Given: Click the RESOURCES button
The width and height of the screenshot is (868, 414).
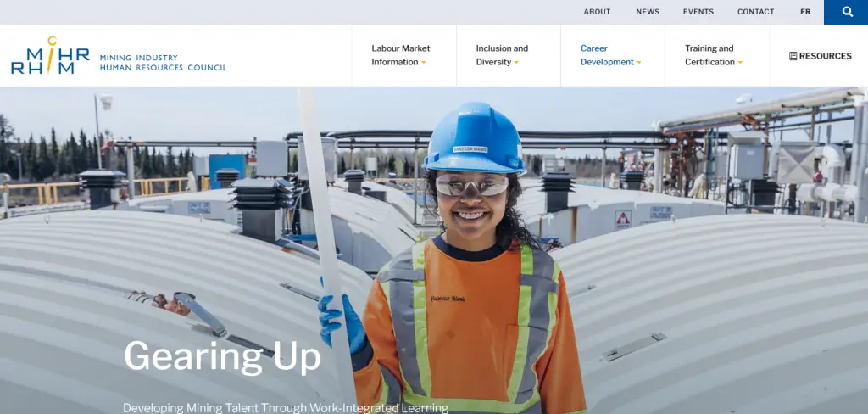Looking at the screenshot, I should pos(820,56).
